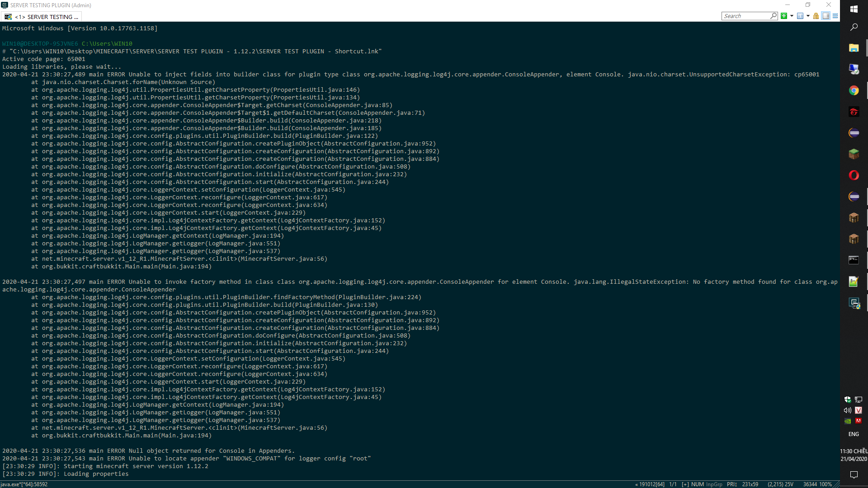Click the search magnifier icon in the field
The width and height of the screenshot is (868, 488).
tap(774, 16)
